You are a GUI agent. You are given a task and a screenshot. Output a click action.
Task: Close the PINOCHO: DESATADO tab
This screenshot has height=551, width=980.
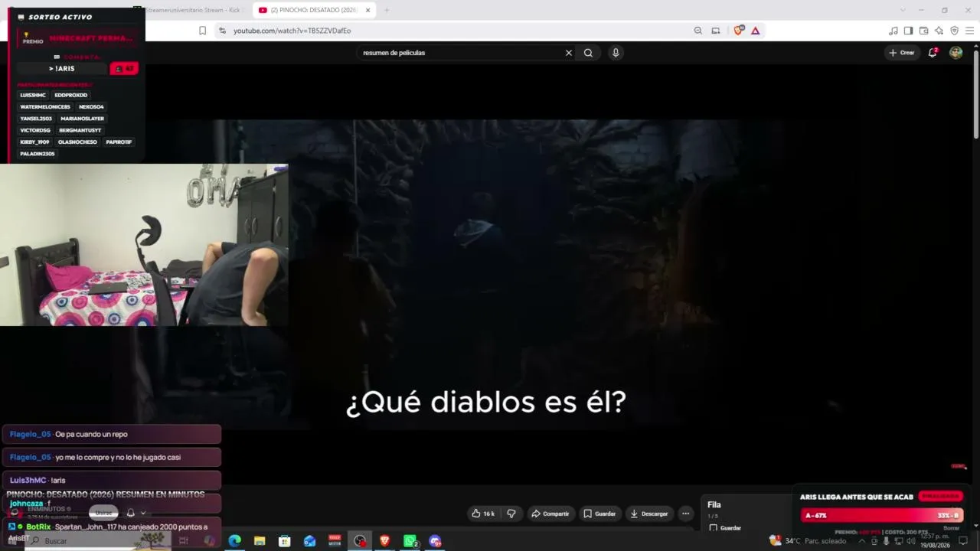(367, 10)
